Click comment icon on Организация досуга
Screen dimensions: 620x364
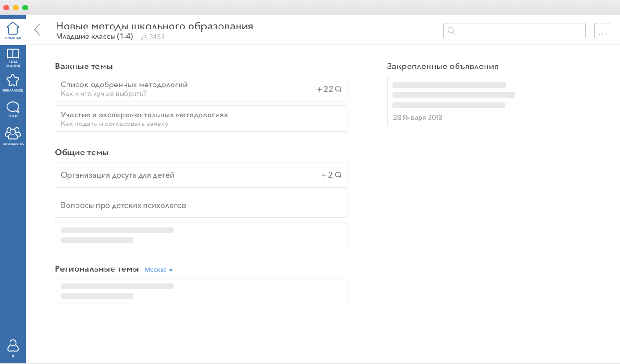coord(338,175)
